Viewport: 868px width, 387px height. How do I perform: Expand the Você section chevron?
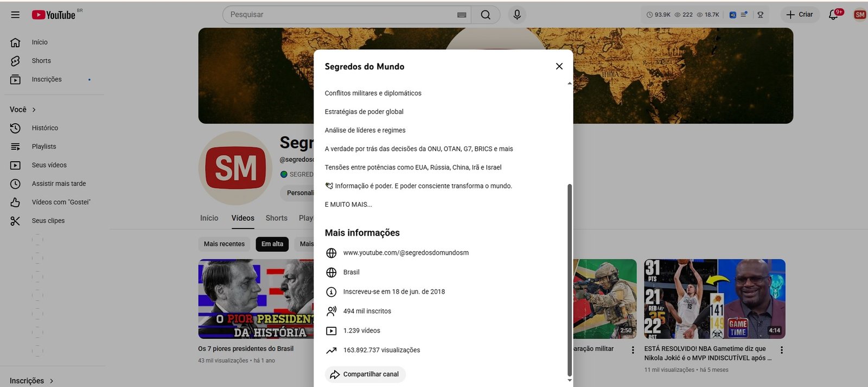(34, 110)
